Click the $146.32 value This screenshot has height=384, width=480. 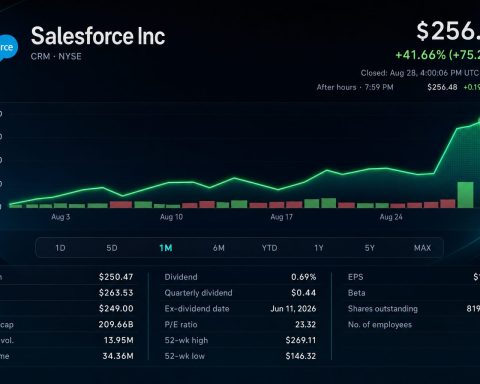click(301, 356)
